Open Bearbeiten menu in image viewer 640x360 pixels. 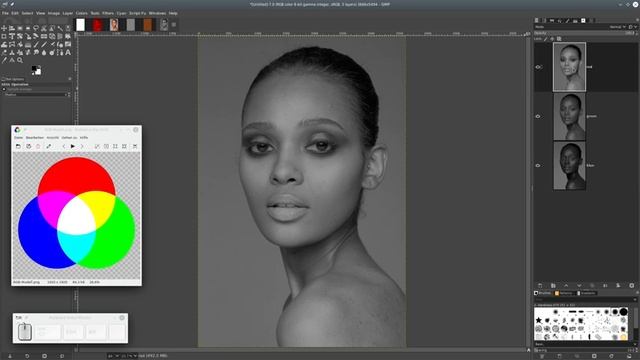[35, 138]
